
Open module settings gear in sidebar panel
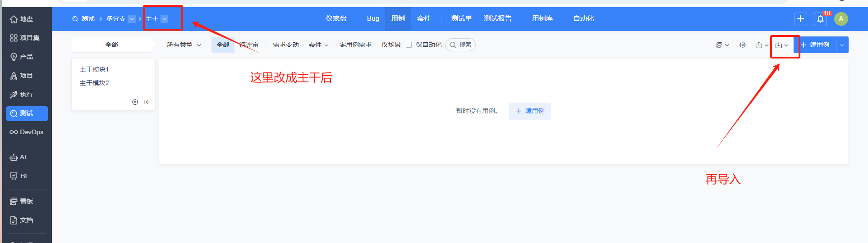pos(135,102)
